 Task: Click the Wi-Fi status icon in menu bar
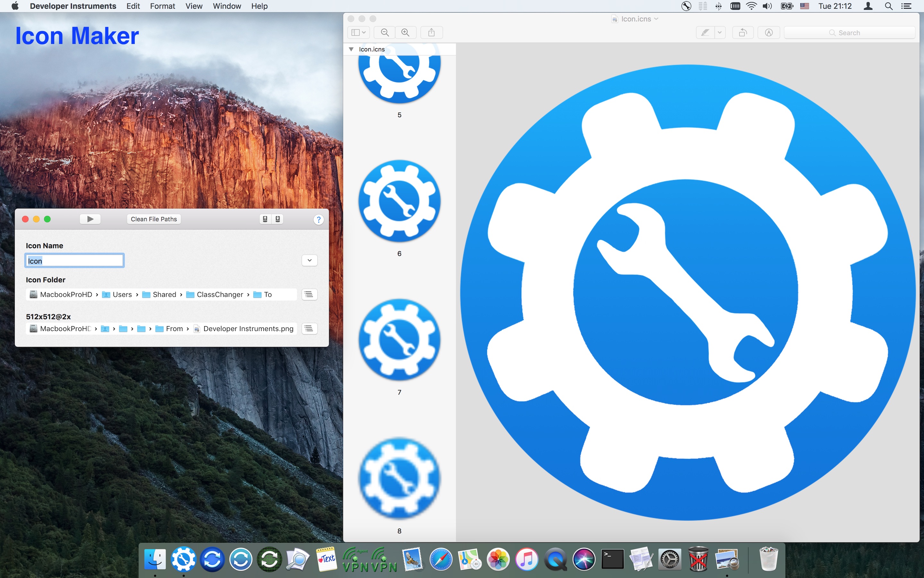751,6
